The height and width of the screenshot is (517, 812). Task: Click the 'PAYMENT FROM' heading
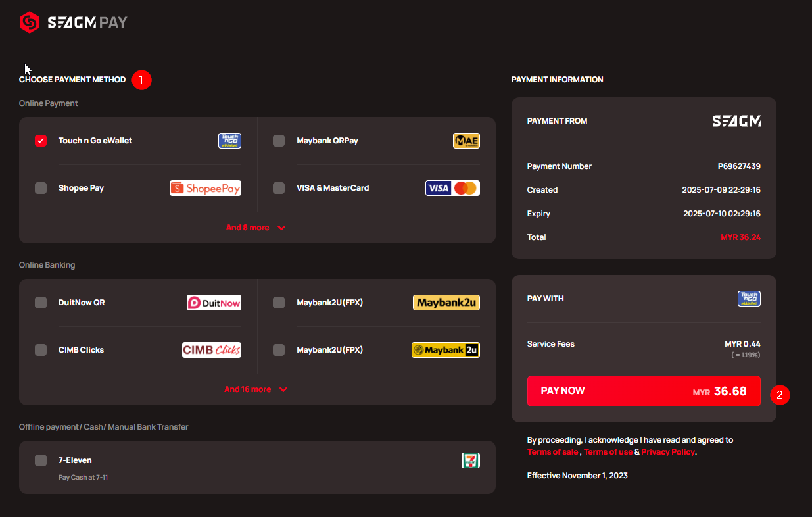(558, 121)
